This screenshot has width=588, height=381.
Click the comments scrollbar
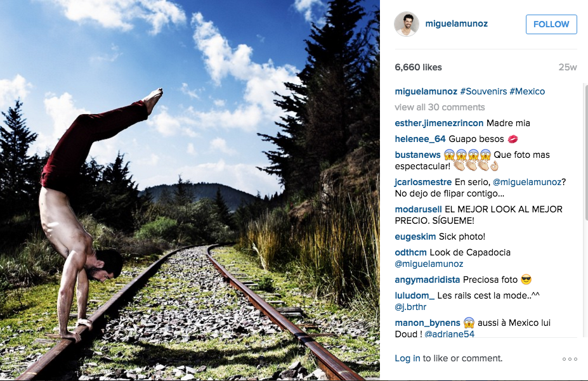pos(585,153)
